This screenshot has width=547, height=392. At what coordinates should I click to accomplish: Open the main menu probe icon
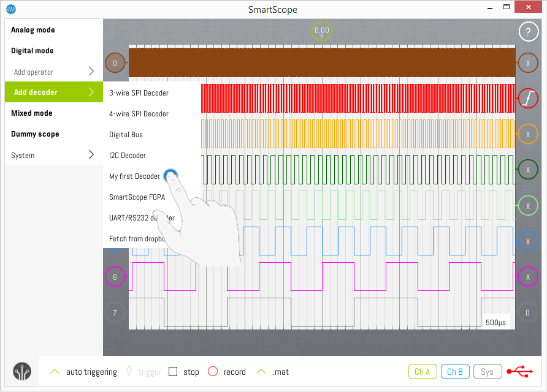23,372
